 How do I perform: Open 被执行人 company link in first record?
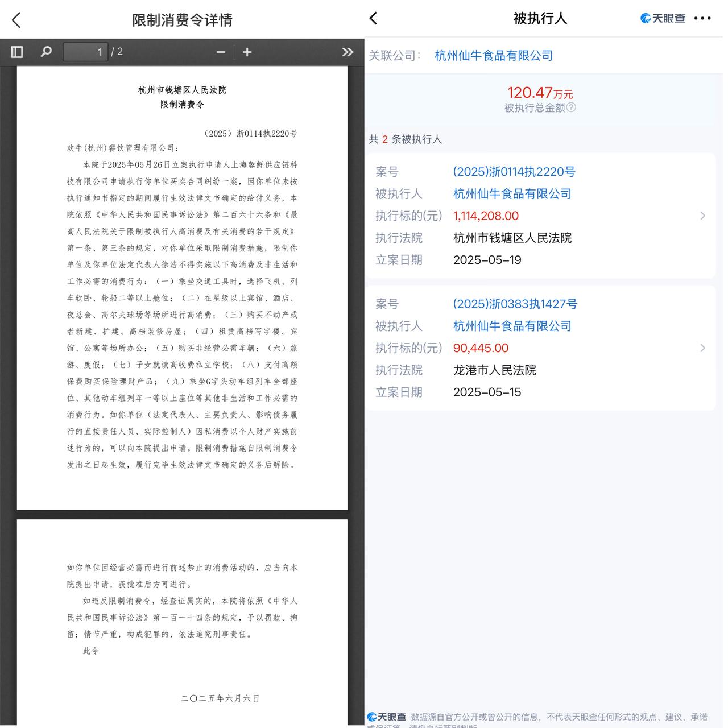[512, 194]
